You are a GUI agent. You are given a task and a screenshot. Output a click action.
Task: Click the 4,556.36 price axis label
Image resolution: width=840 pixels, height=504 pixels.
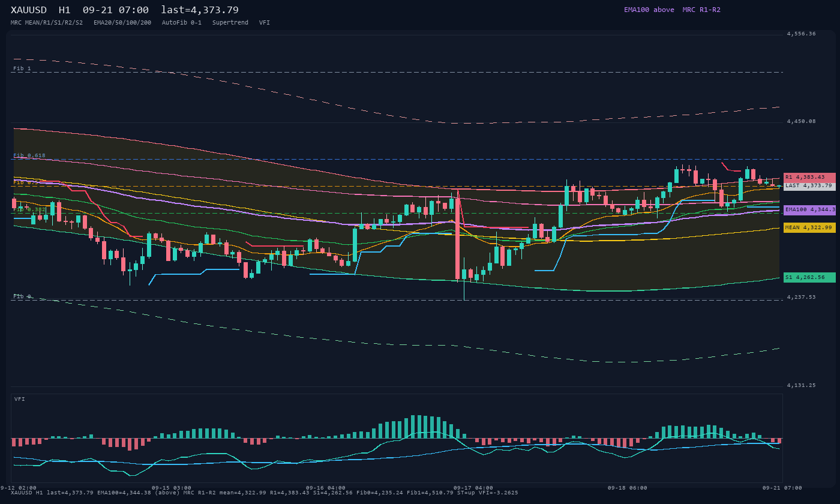tap(802, 34)
